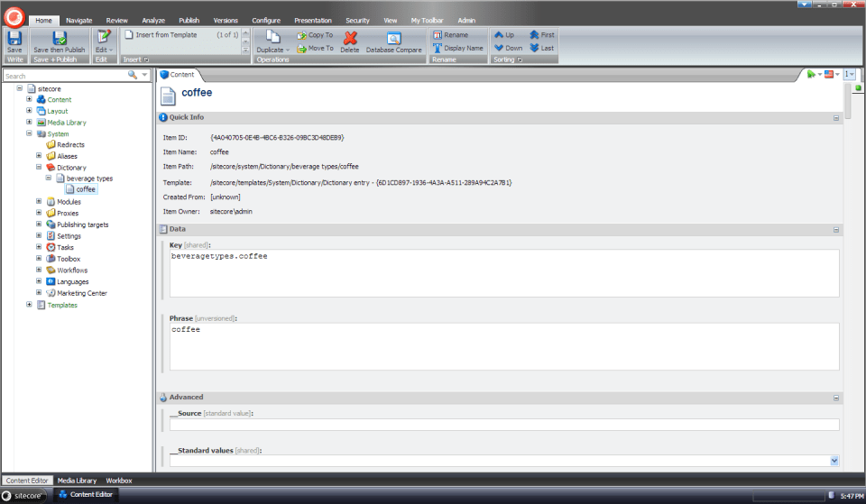The width and height of the screenshot is (866, 504).
Task: Switch to the Publish ribbon tab
Action: [189, 20]
